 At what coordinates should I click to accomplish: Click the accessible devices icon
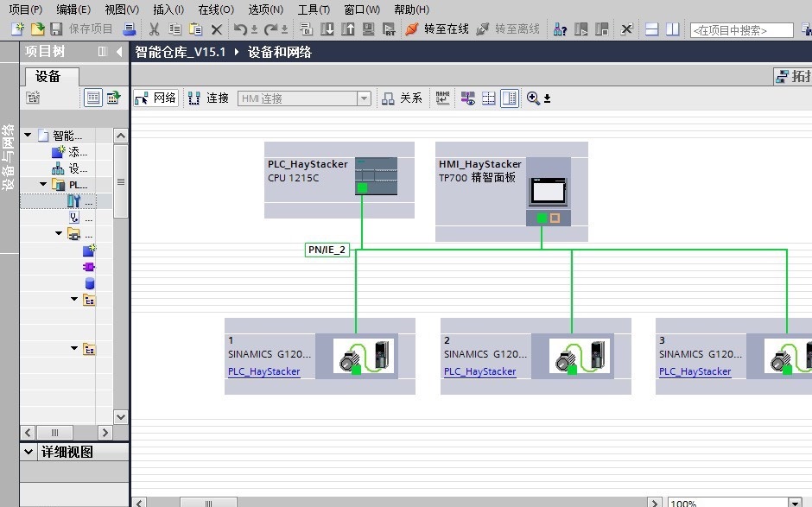pyautogui.click(x=560, y=29)
